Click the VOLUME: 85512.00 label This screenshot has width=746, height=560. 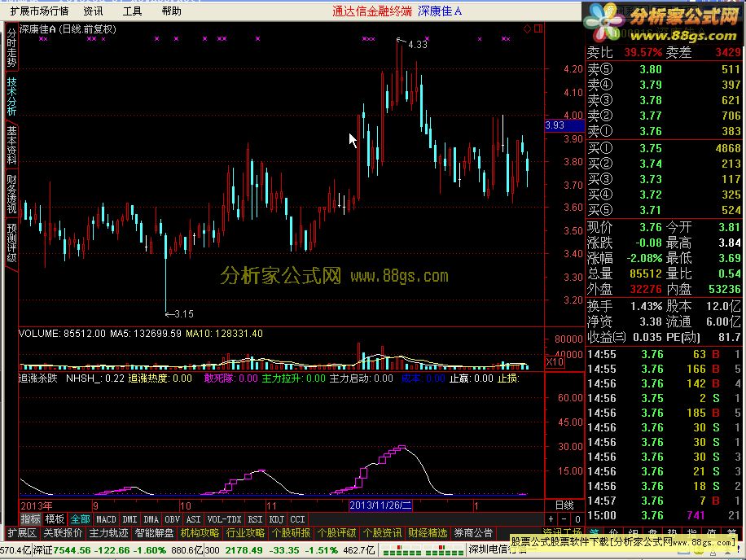point(62,334)
